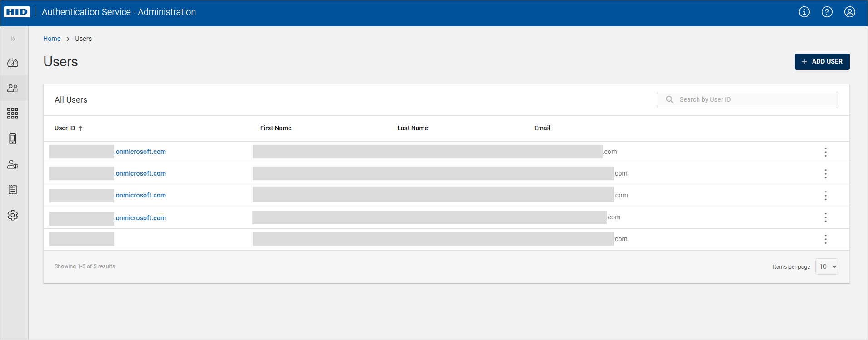This screenshot has width=868, height=340.
Task: Open actions menu for first user row
Action: coord(826,152)
